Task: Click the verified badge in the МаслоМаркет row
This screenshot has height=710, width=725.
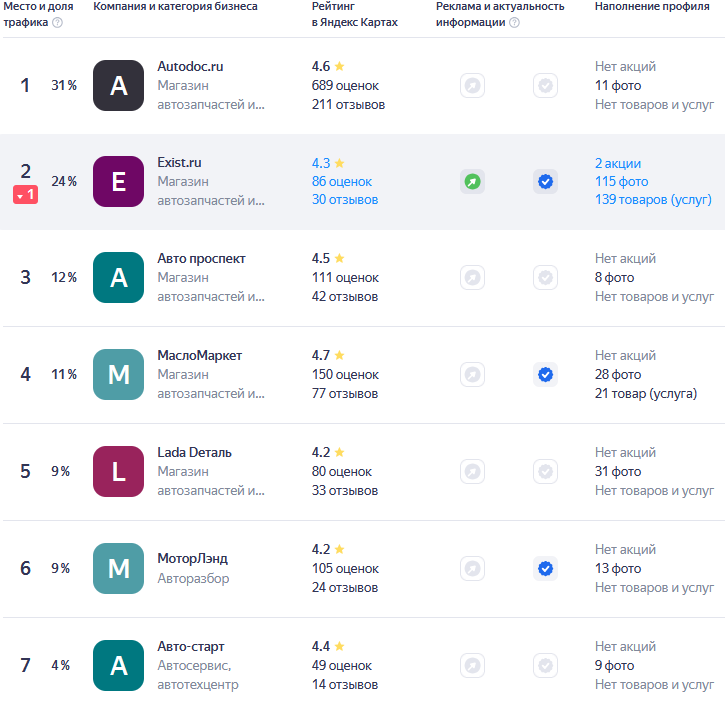Action: (545, 375)
